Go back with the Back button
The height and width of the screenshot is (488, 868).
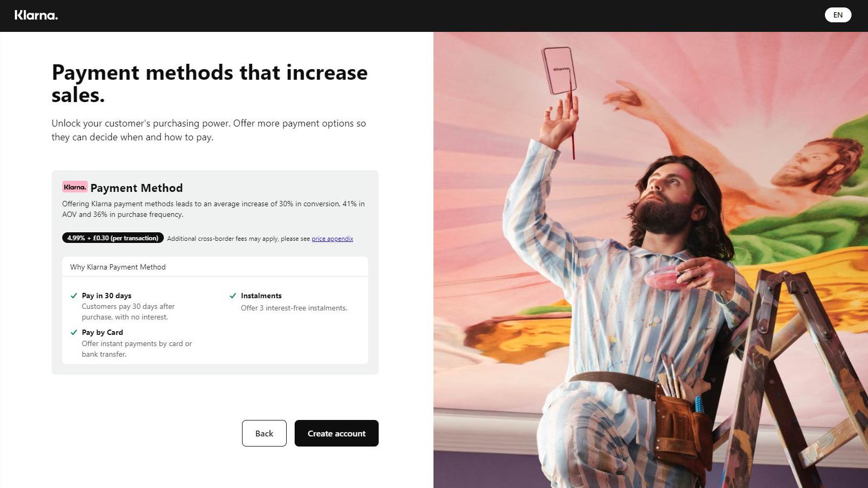[x=264, y=433]
